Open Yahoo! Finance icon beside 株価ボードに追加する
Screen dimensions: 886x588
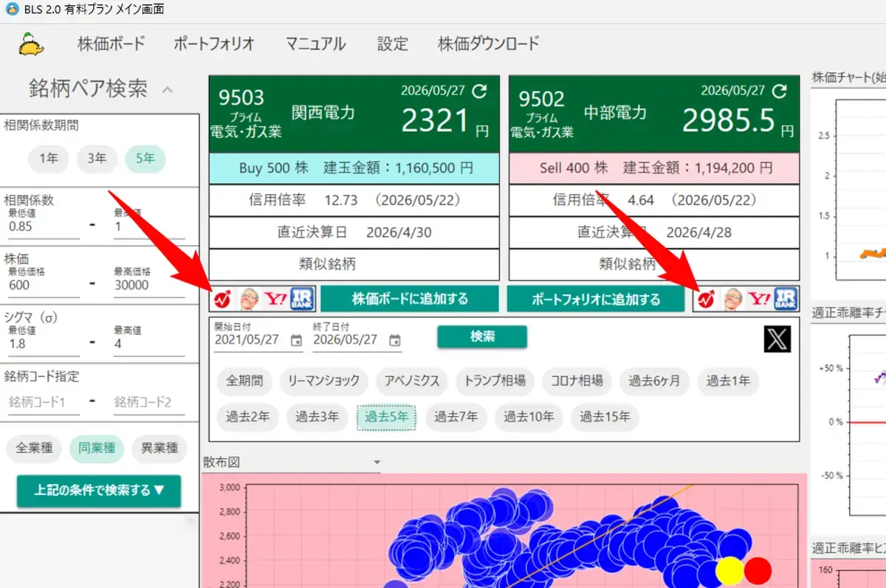click(276, 298)
